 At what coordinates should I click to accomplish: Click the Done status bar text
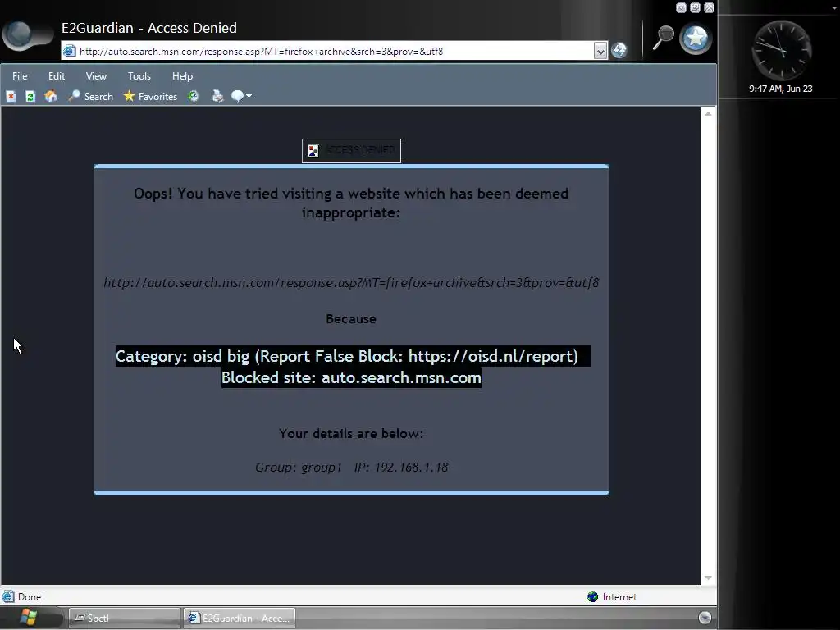(30, 597)
